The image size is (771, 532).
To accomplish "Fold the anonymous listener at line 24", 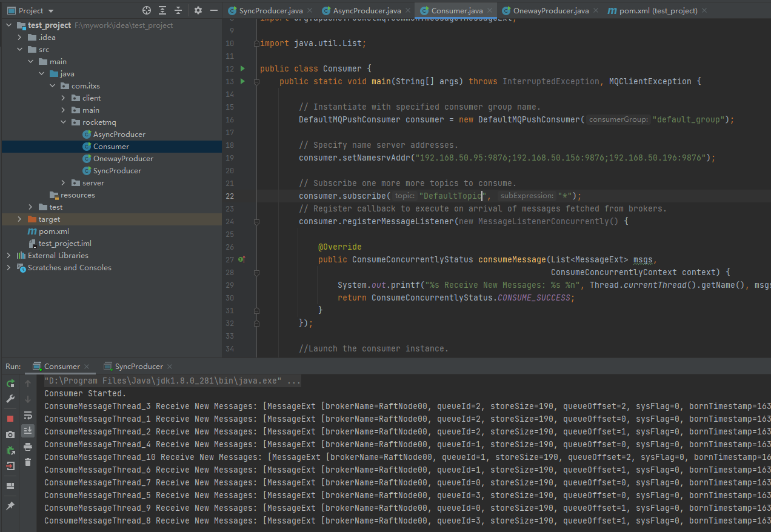I will (256, 221).
